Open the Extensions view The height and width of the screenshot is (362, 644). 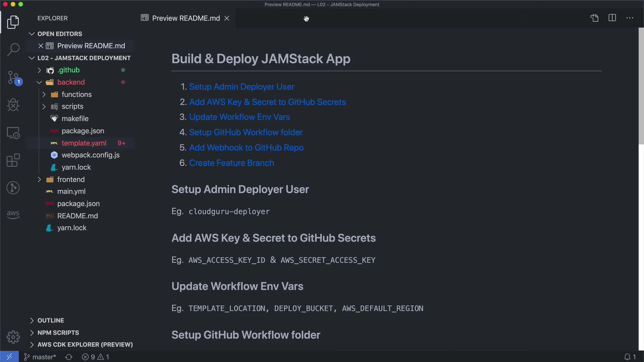(x=13, y=160)
